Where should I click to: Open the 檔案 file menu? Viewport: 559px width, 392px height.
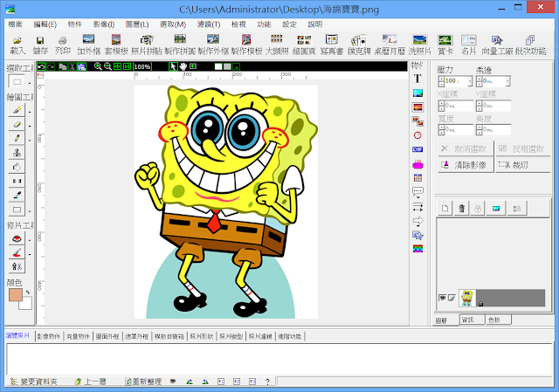(x=16, y=24)
